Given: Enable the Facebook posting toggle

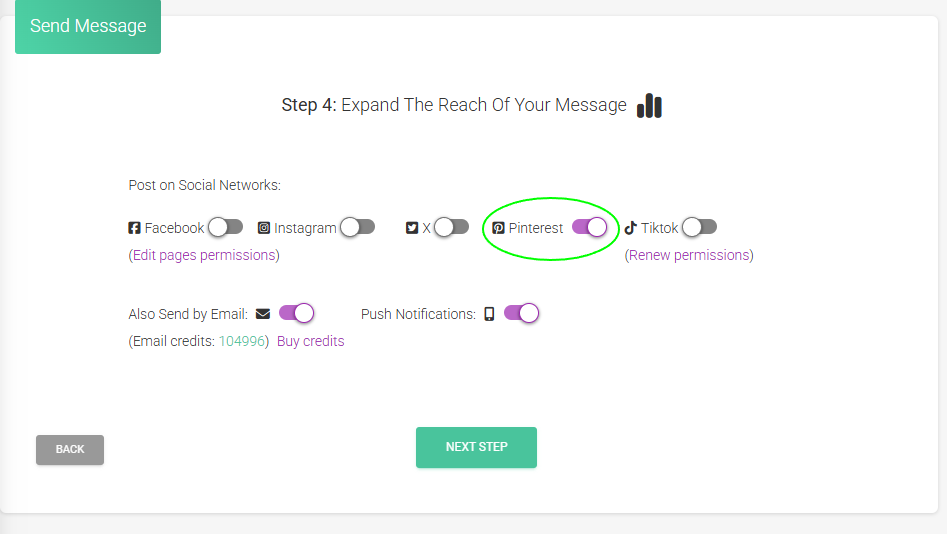Looking at the screenshot, I should point(225,227).
